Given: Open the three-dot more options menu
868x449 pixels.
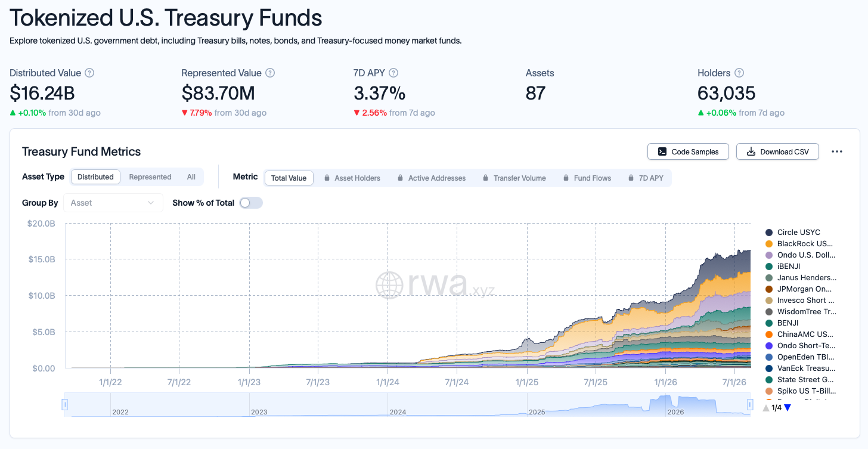Looking at the screenshot, I should click(x=837, y=151).
